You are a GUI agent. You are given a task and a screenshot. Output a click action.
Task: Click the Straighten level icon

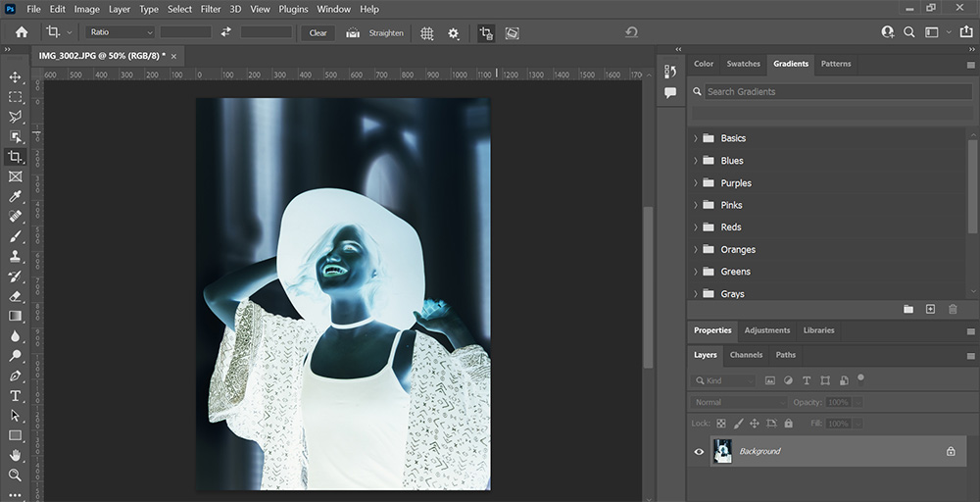(353, 32)
